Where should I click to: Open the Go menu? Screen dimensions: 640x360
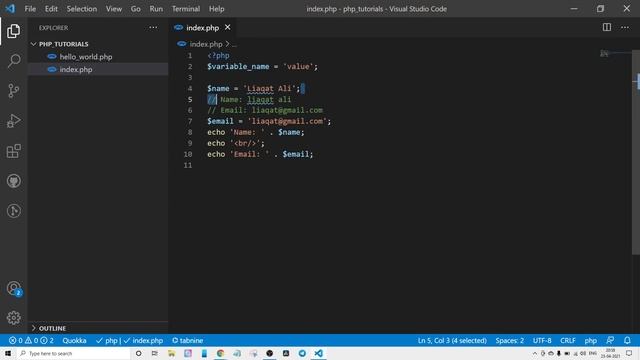pos(136,9)
